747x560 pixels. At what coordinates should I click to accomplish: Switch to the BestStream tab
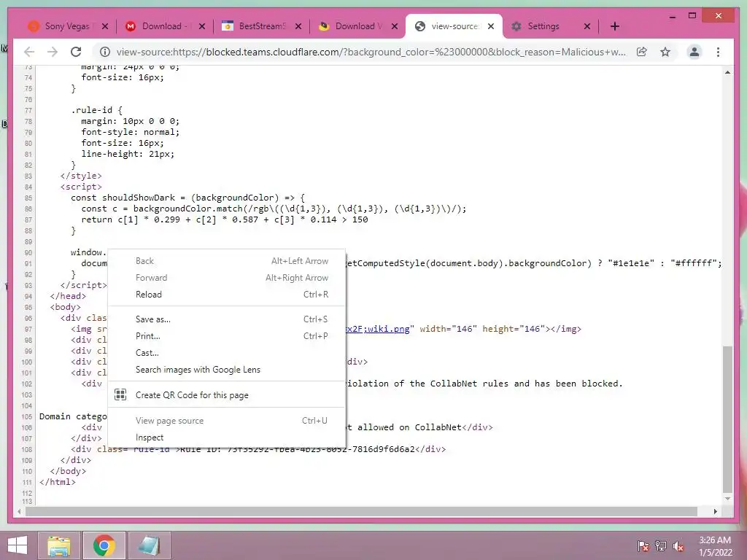pyautogui.click(x=262, y=26)
